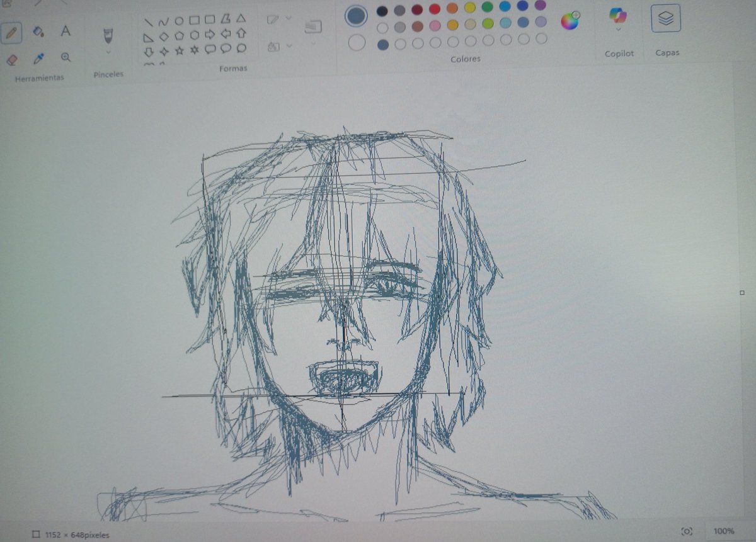Choose the Diamond shape
The width and height of the screenshot is (756, 542).
coord(164,37)
